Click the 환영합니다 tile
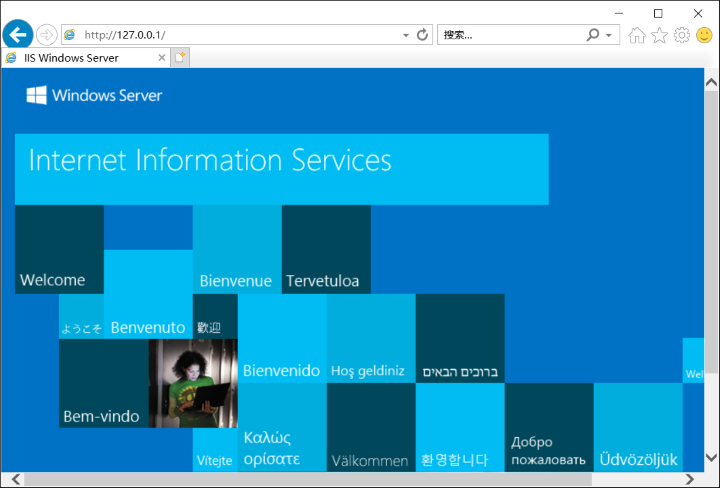Screen dimensions: 720x488 [460, 427]
